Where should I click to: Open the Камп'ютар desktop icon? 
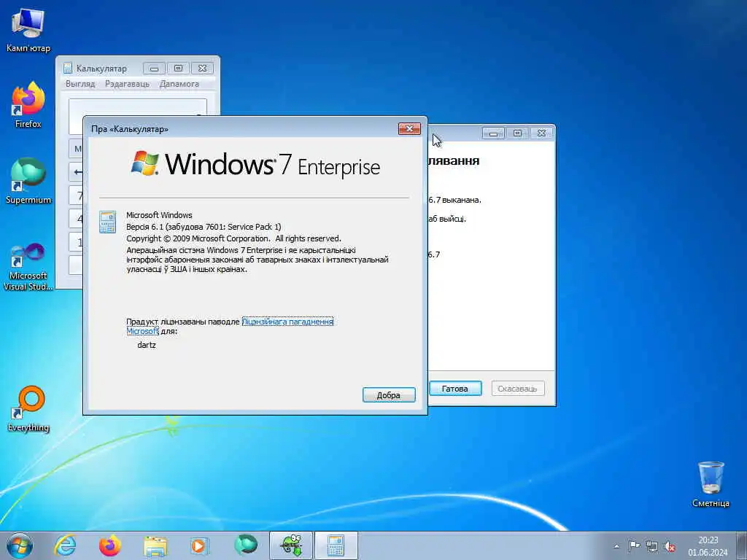pyautogui.click(x=28, y=29)
